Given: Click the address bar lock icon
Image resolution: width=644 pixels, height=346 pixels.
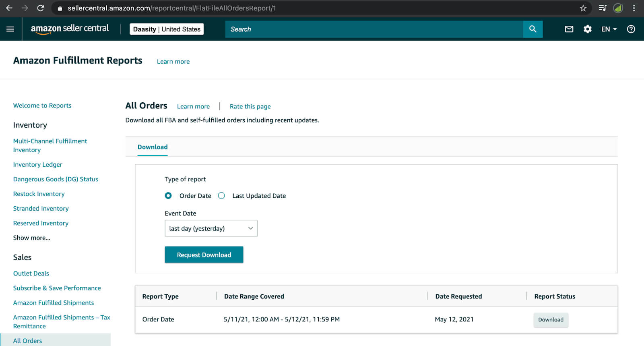Looking at the screenshot, I should (60, 8).
